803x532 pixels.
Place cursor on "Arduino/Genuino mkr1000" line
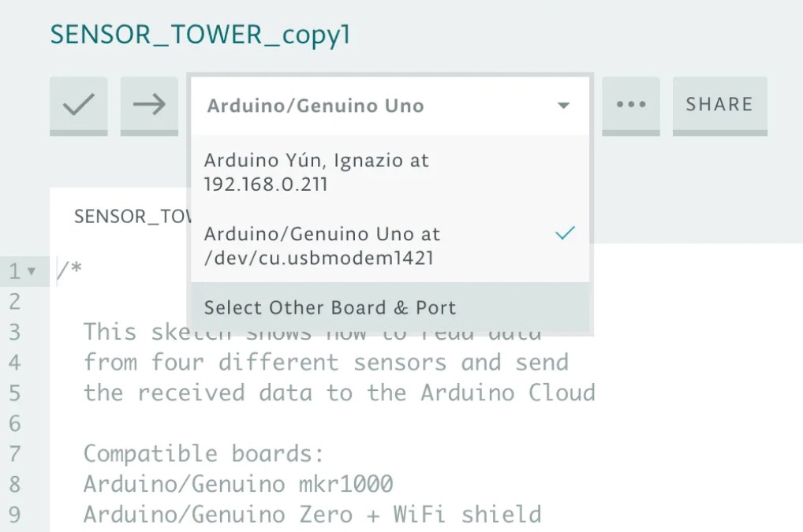pyautogui.click(x=238, y=484)
